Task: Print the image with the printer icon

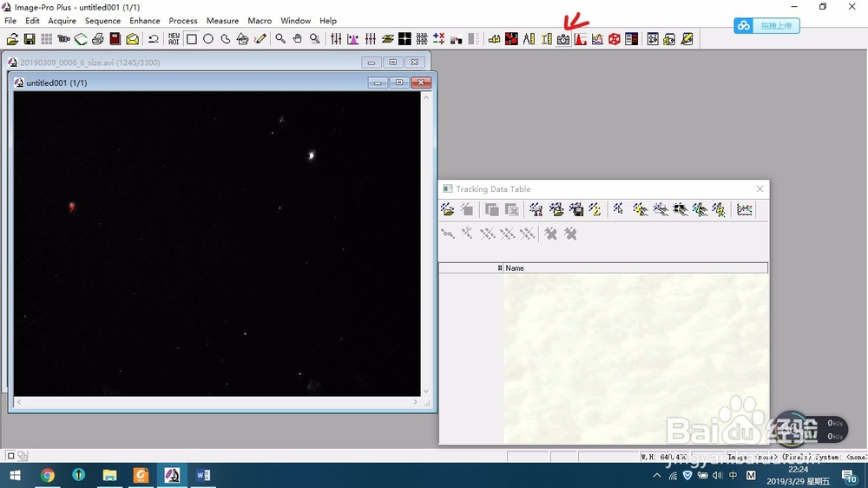Action: coord(98,39)
